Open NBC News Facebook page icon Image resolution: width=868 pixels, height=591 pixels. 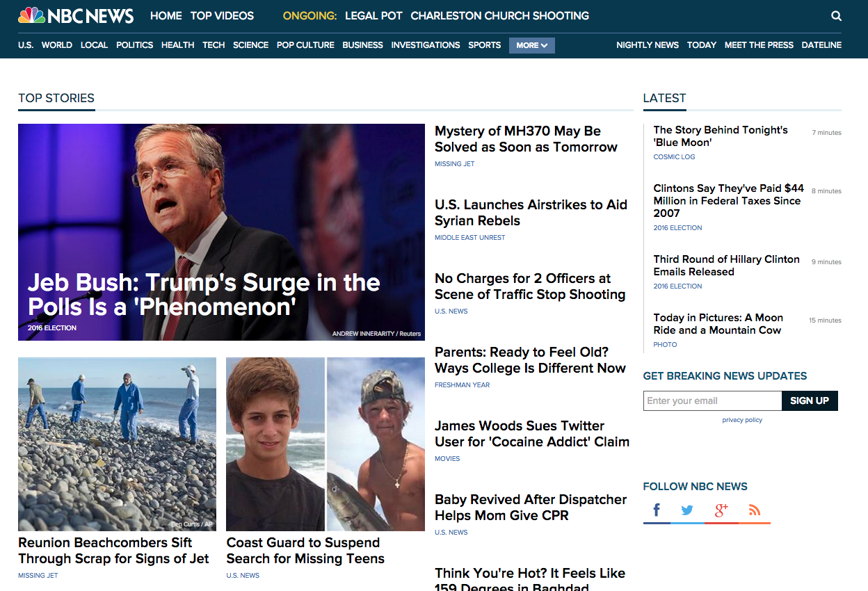click(x=657, y=511)
